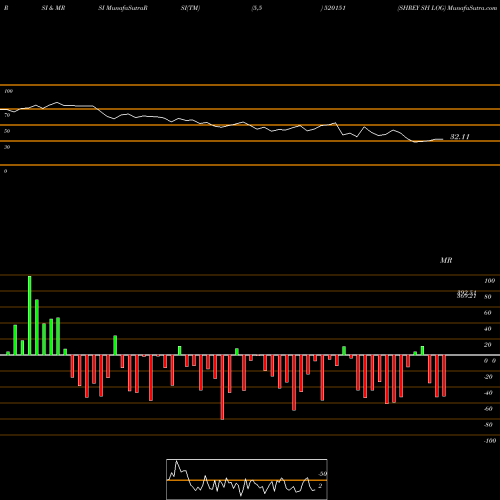Click the 30 label on the RSI axis

coord(7,147)
